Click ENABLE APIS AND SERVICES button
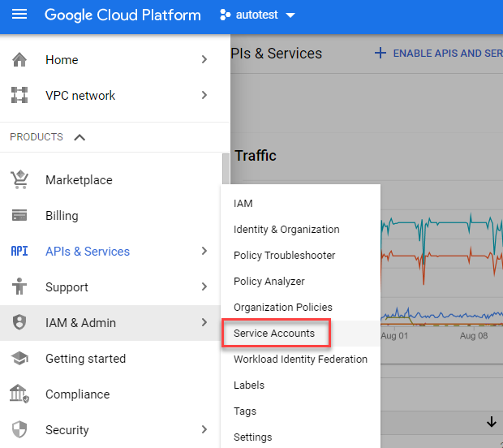This screenshot has height=448, width=503. click(438, 54)
